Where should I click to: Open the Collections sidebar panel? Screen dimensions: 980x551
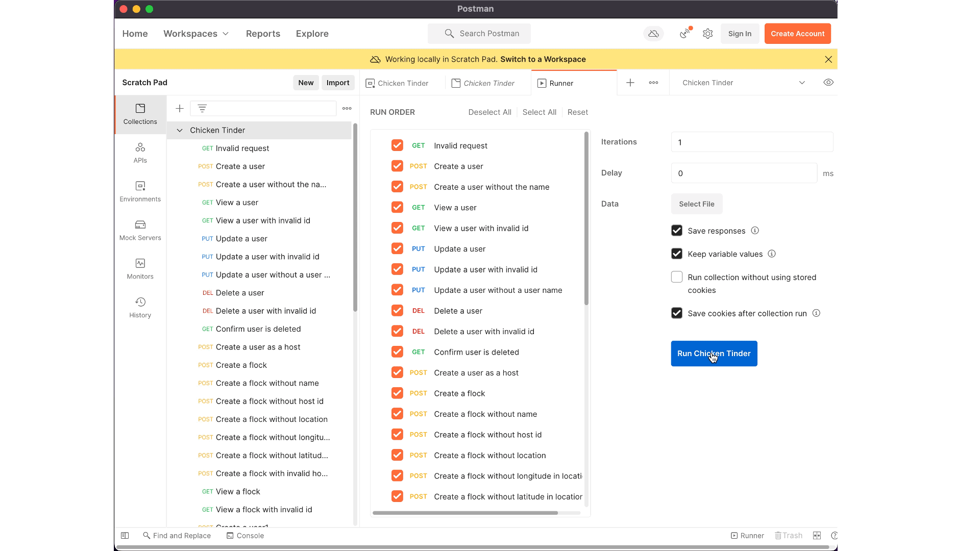click(140, 114)
